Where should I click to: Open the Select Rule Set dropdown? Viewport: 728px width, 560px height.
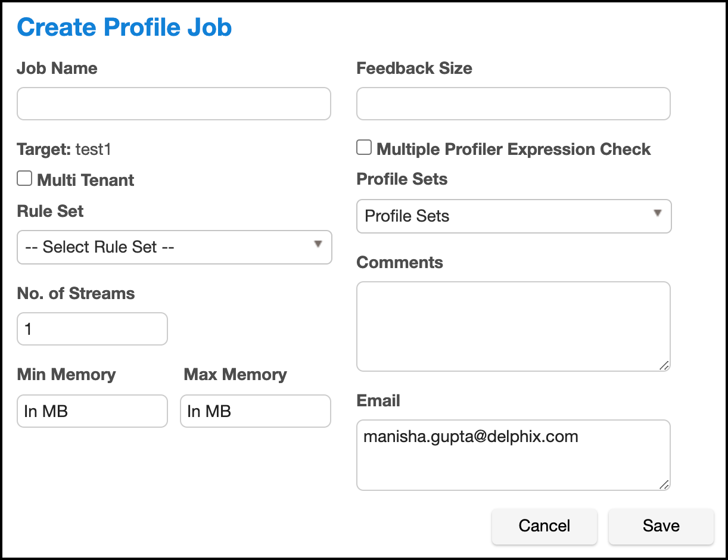[x=173, y=247]
